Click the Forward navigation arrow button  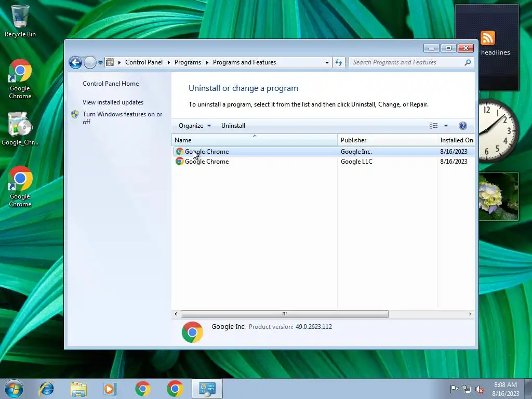(x=90, y=62)
